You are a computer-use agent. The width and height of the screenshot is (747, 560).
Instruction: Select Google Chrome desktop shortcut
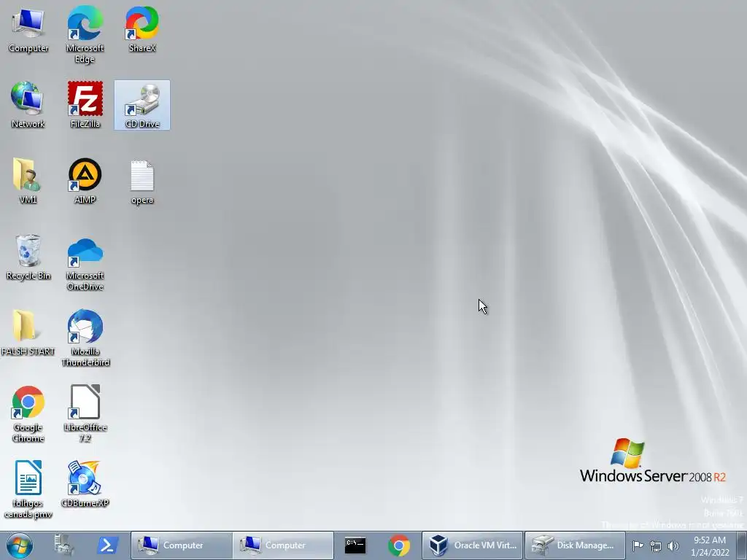pos(28,414)
